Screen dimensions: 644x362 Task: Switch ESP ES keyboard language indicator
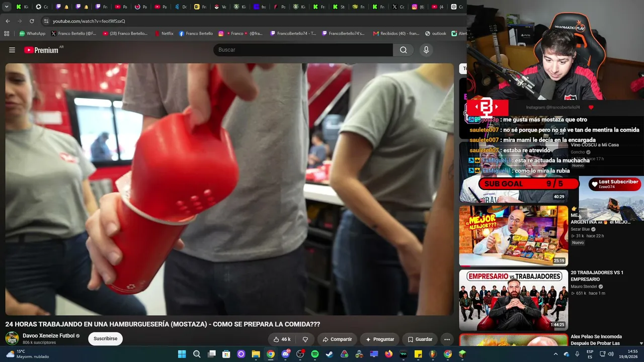point(590,354)
